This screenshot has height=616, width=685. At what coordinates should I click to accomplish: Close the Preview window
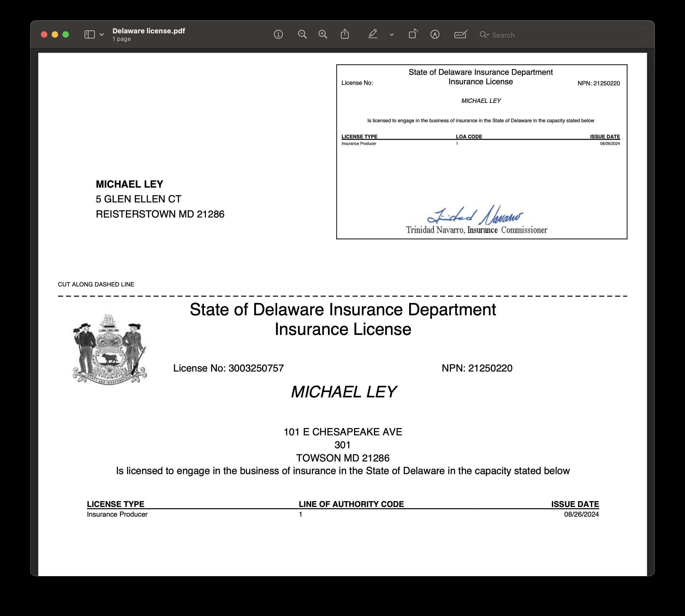44,34
